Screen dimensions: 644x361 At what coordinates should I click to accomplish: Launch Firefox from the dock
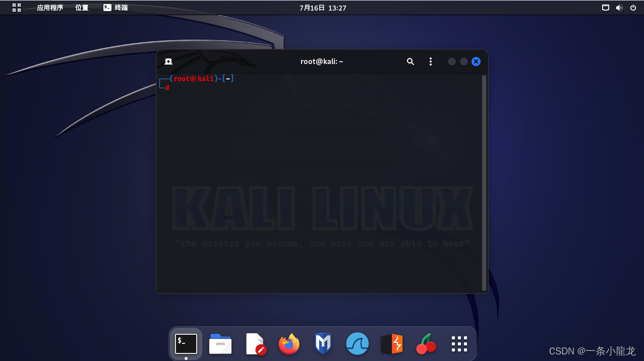coord(289,344)
